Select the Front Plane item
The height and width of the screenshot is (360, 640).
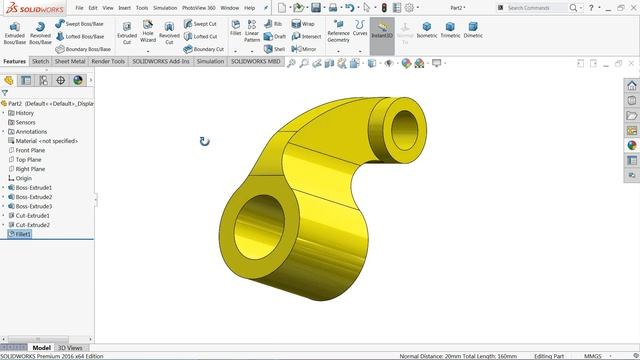coord(27,150)
